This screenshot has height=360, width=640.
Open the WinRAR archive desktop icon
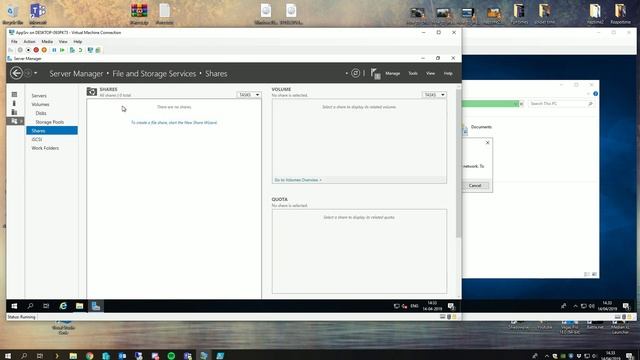[139, 14]
